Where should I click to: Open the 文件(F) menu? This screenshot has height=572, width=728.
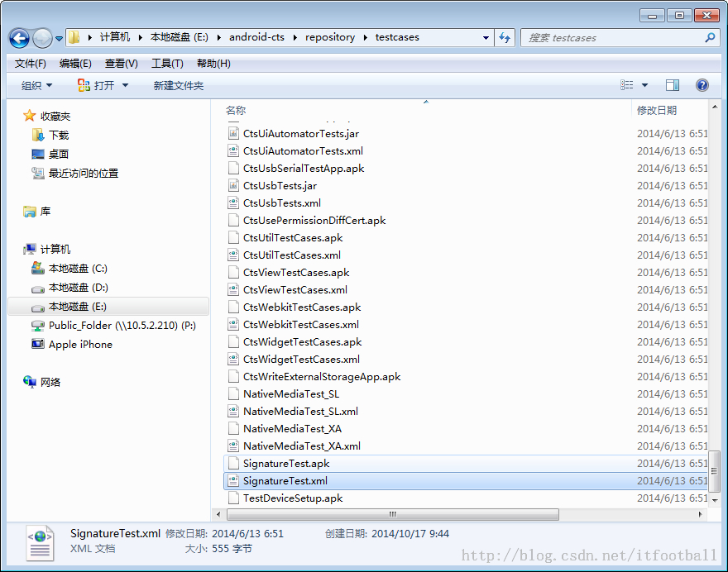[30, 64]
